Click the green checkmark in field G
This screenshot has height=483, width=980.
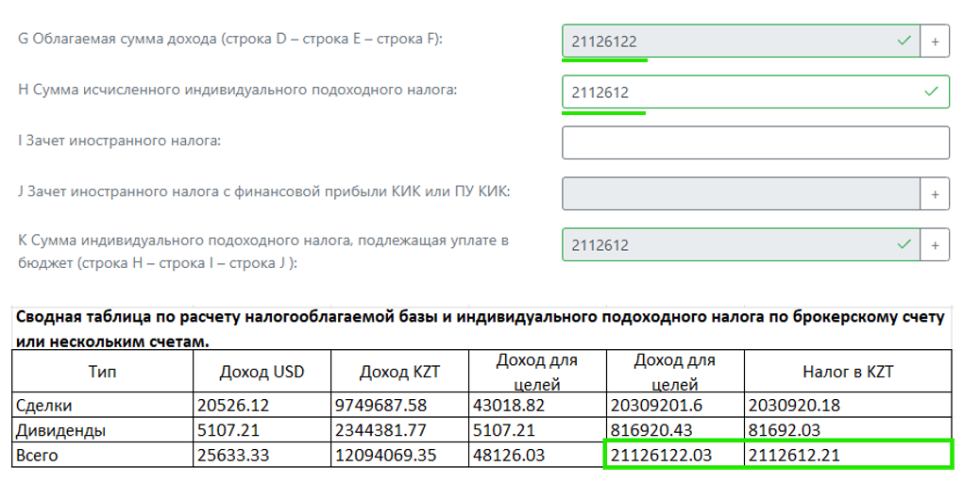[904, 41]
